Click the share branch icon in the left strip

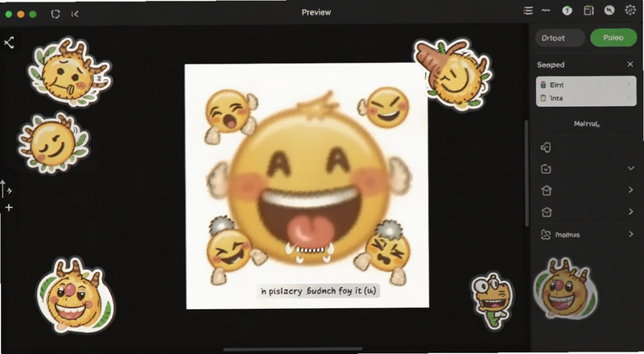[x=9, y=43]
